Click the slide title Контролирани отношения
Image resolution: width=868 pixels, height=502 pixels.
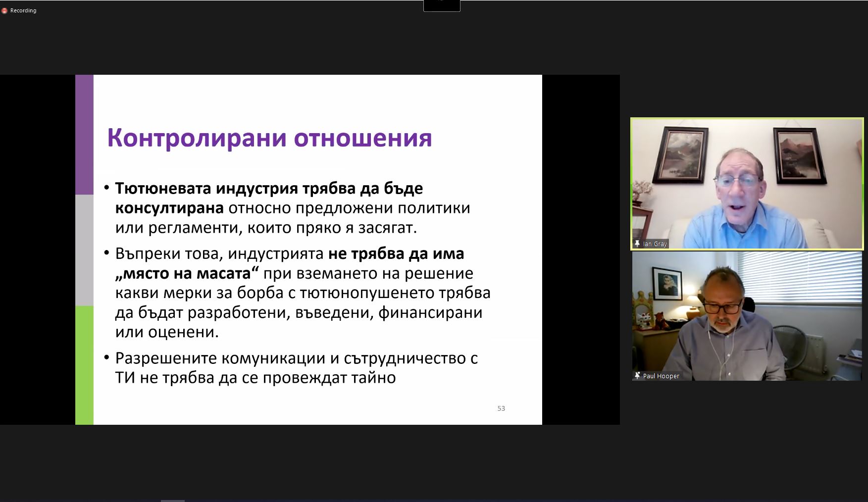tap(269, 137)
